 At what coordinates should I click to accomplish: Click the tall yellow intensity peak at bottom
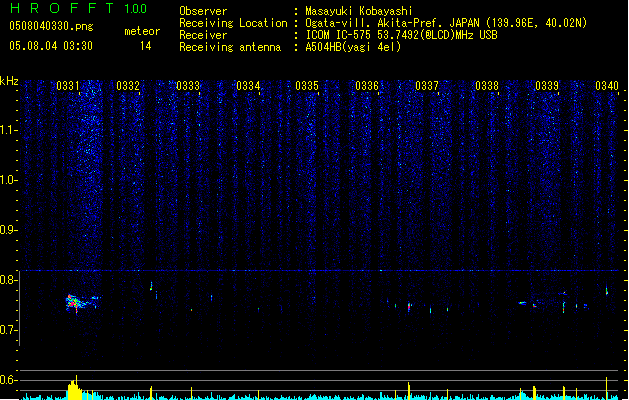tap(74, 388)
